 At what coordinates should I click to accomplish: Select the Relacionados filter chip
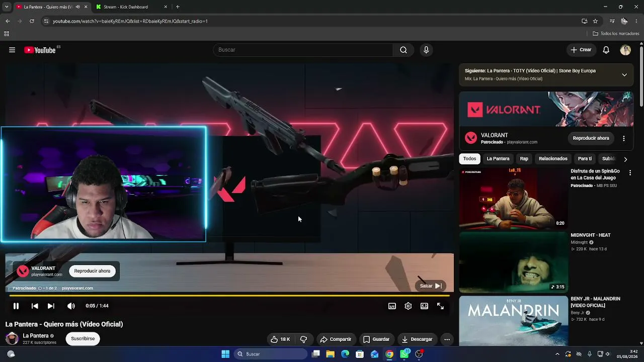click(553, 159)
